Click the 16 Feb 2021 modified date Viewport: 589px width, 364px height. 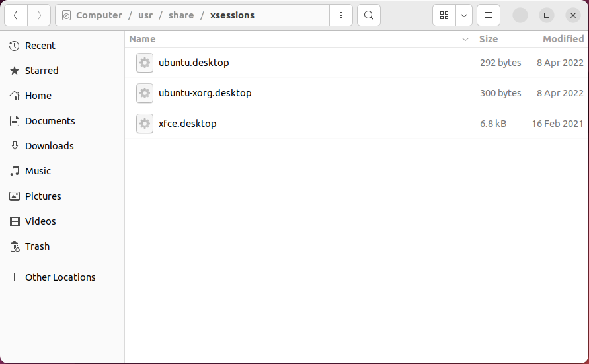click(x=557, y=124)
